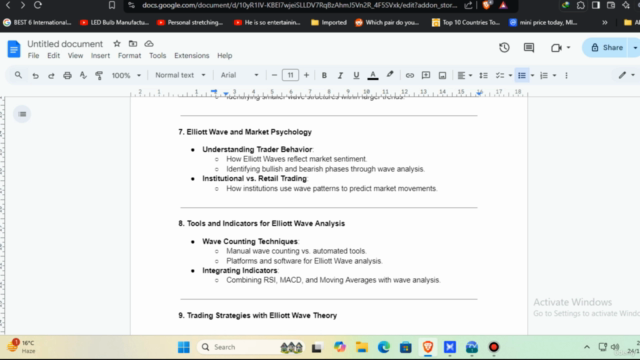Open Top 10 Countries To... bookmark
Viewport: 640px width, 360px height.
click(x=466, y=22)
